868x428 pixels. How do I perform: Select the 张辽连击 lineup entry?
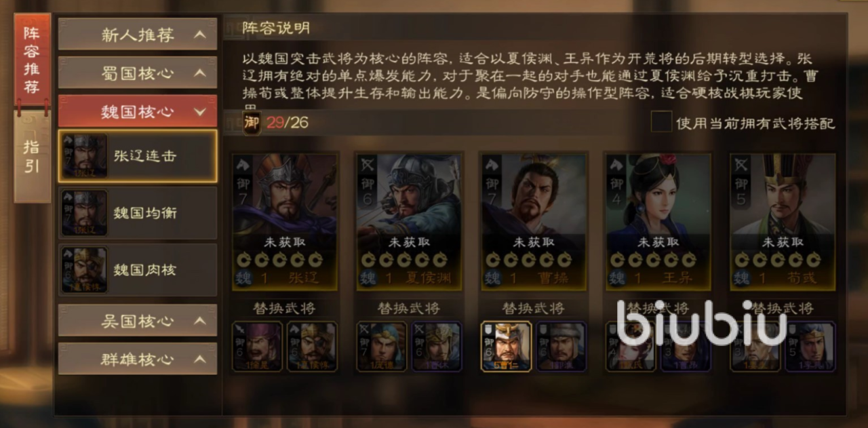coord(138,156)
